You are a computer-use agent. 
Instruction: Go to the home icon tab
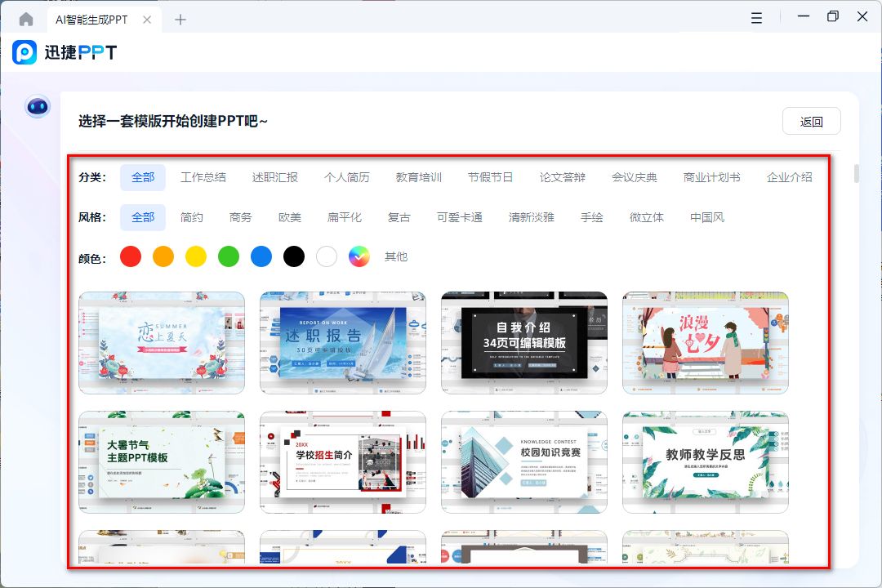tap(26, 19)
